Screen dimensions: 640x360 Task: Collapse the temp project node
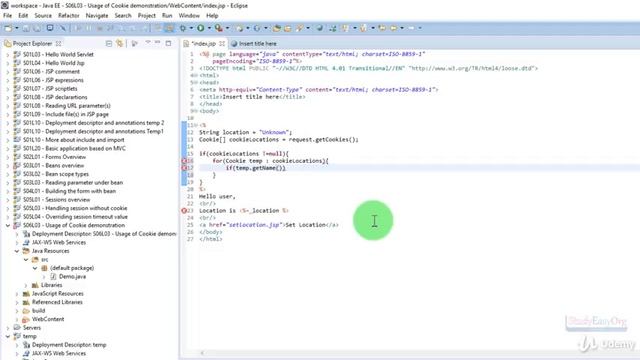(7, 336)
